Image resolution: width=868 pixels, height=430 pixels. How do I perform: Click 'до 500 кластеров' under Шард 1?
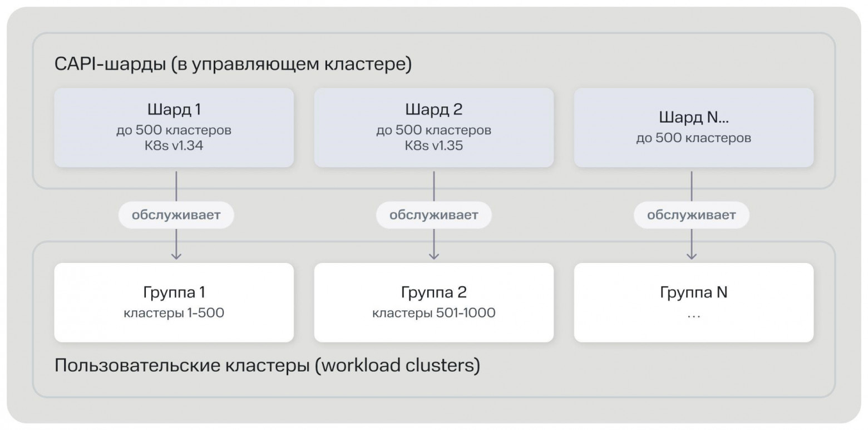[x=174, y=130]
